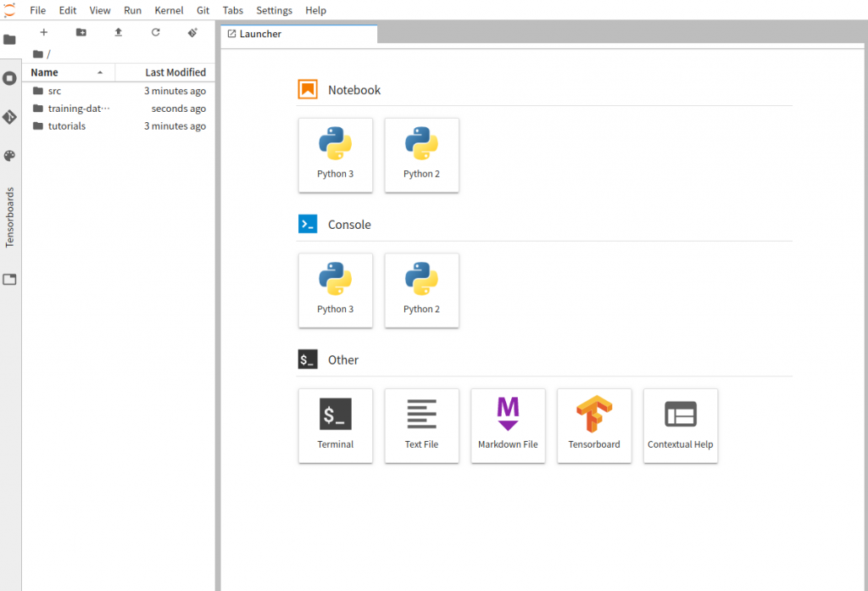
Task: Open the Help menu
Action: [315, 10]
